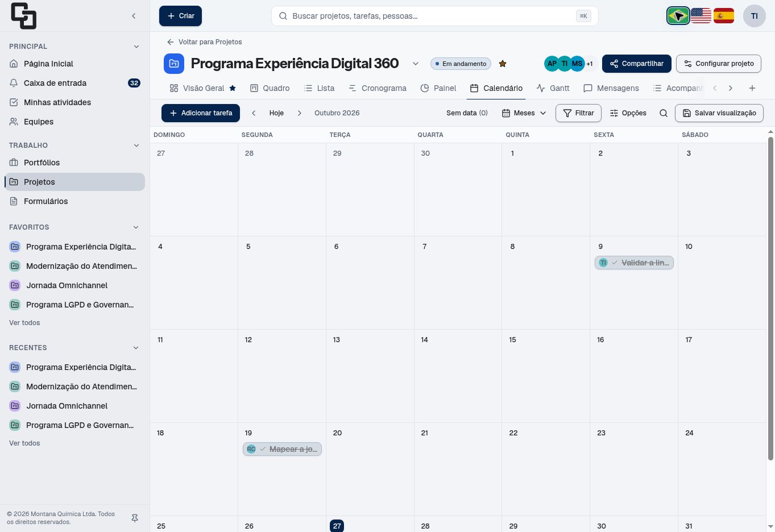Switch to the Quadro tab
This screenshot has width=775, height=532.
click(x=270, y=88)
